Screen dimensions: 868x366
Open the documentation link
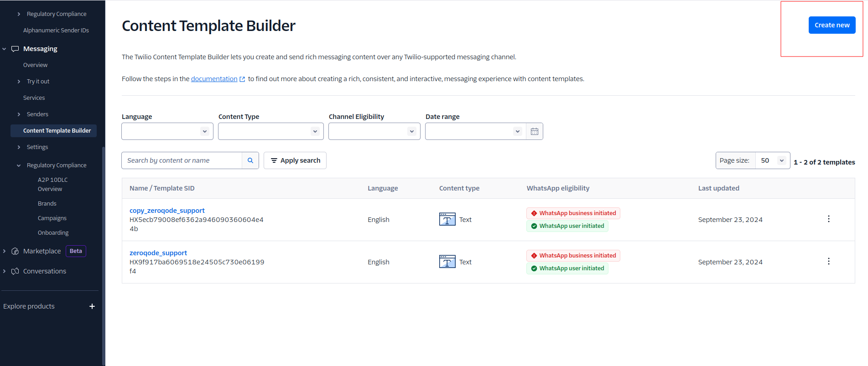(x=214, y=79)
